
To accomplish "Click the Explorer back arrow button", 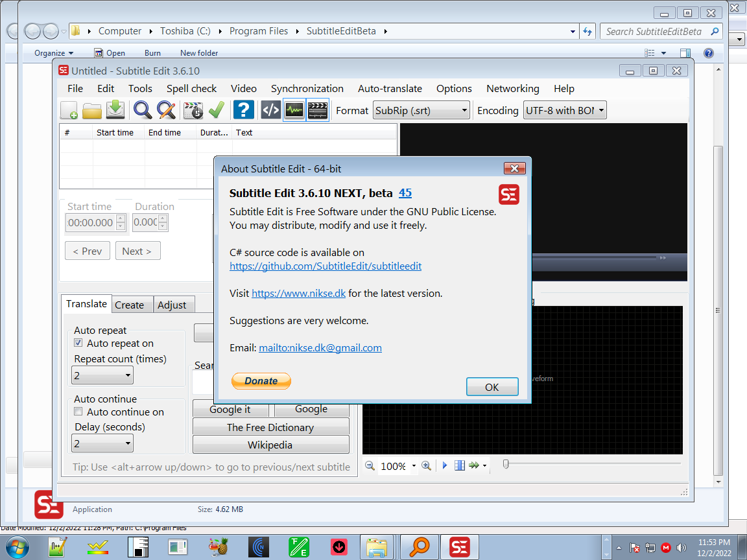I will (33, 31).
